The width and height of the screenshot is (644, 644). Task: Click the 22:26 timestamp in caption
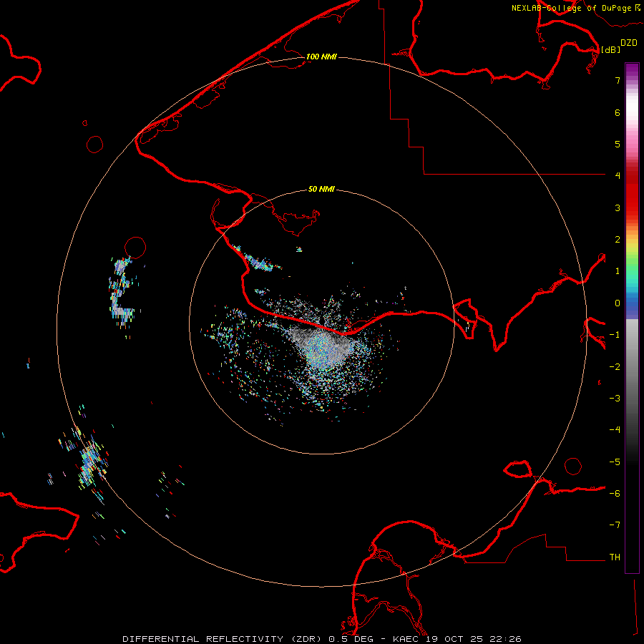click(506, 639)
